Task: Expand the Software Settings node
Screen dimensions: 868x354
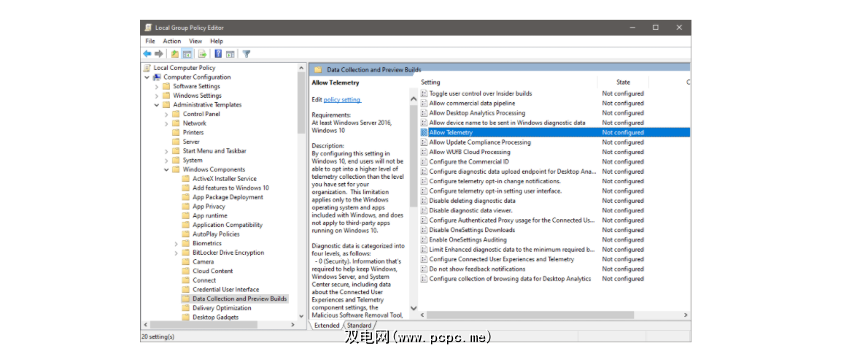Action: point(157,86)
